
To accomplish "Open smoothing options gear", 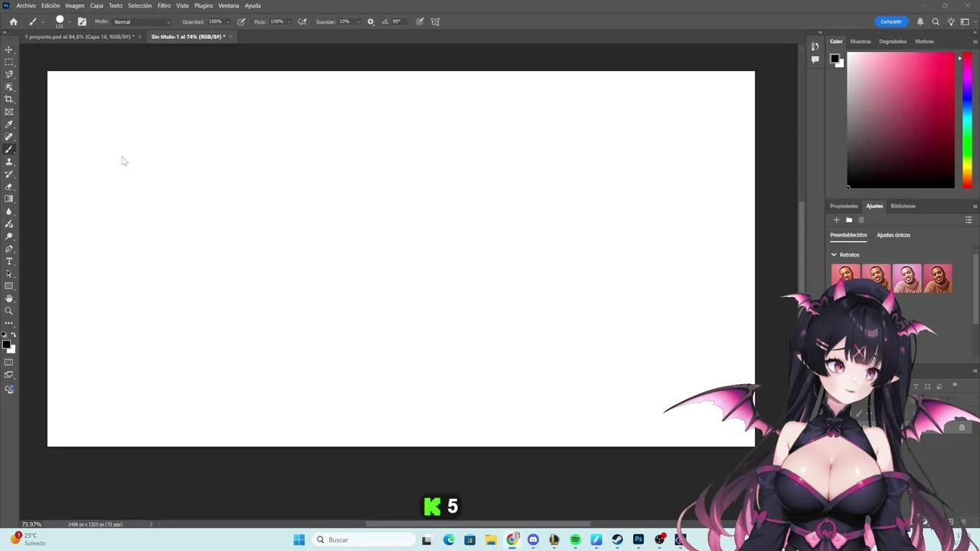I will [371, 21].
